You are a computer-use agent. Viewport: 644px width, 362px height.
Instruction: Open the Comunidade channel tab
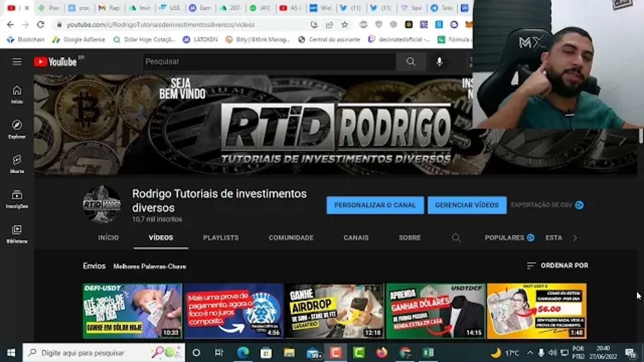(x=291, y=238)
